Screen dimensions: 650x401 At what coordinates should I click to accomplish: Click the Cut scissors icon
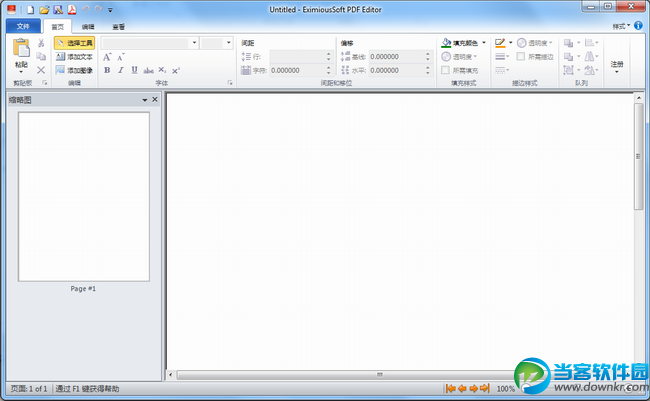coord(41,44)
